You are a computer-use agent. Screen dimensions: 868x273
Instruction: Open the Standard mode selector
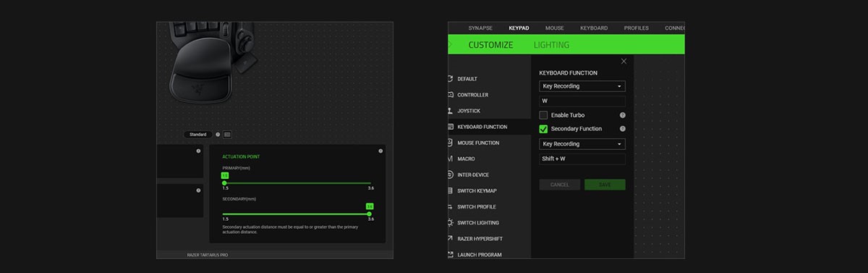click(198, 134)
